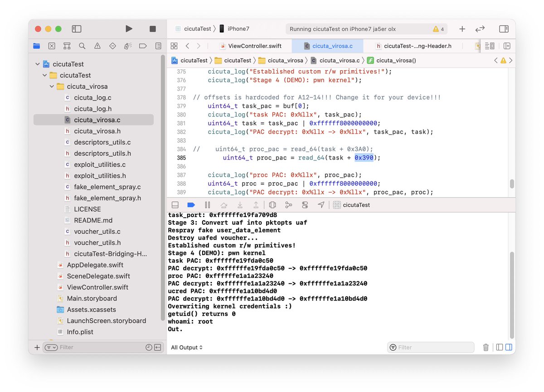Stop the running app
The width and height of the screenshot is (544, 392).
pyautogui.click(x=153, y=29)
